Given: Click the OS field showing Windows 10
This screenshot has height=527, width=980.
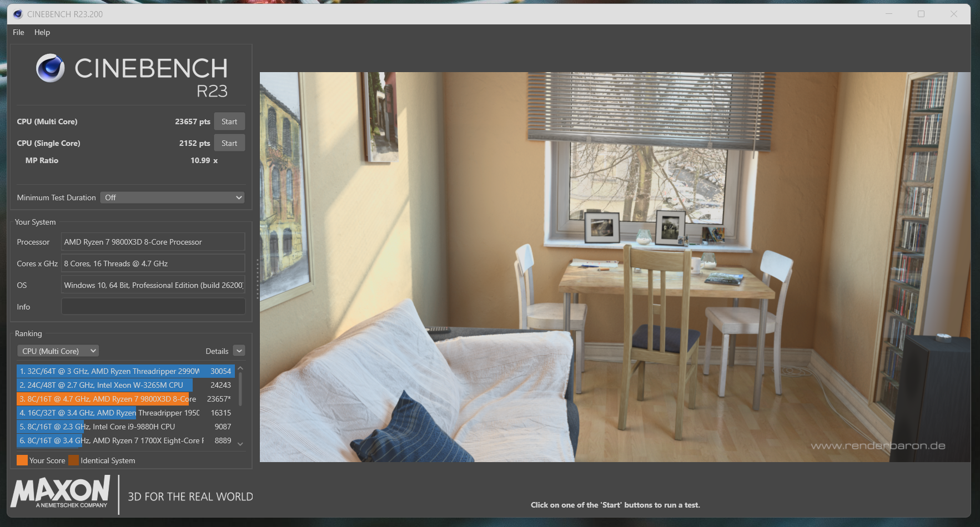Looking at the screenshot, I should point(153,285).
